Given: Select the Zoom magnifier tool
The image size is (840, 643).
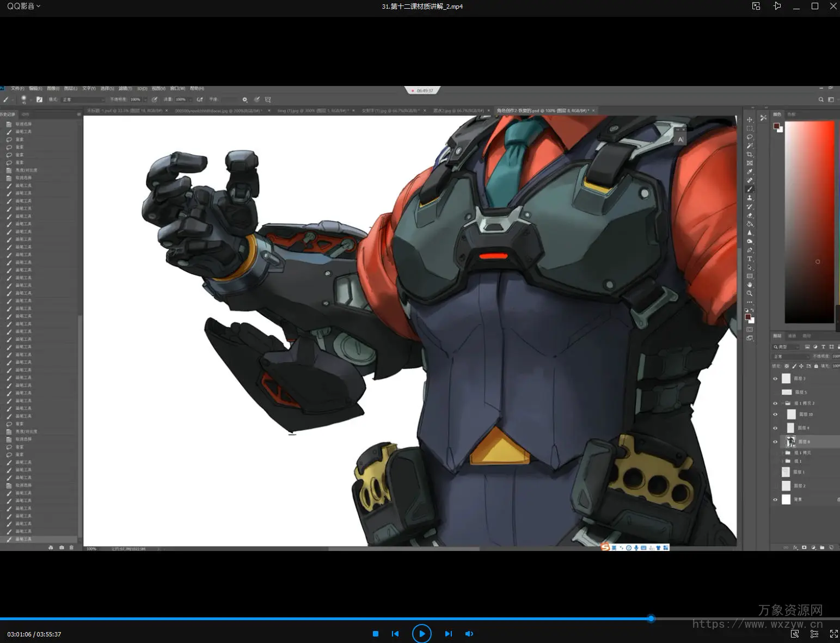Looking at the screenshot, I should coord(750,293).
